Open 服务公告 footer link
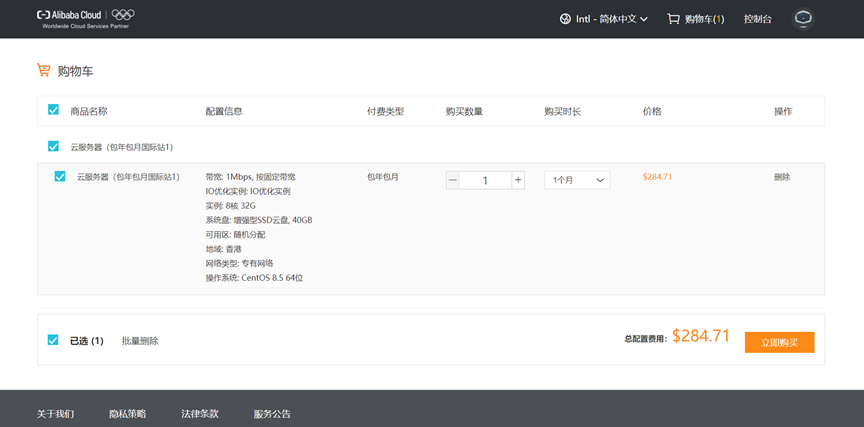This screenshot has height=427, width=864. 272,414
